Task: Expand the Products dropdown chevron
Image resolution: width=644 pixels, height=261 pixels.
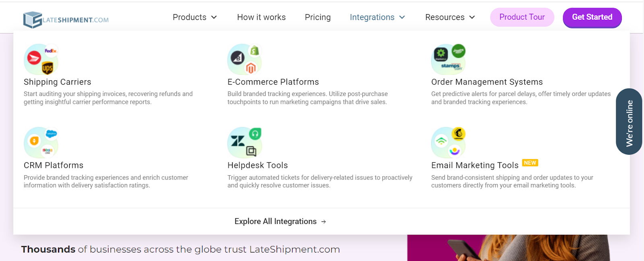Action: 214,17
